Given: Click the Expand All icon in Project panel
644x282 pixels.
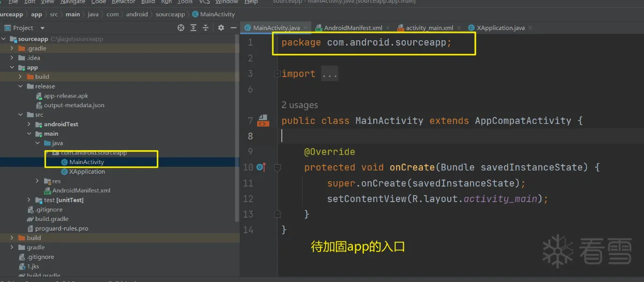Looking at the screenshot, I should click(193, 28).
